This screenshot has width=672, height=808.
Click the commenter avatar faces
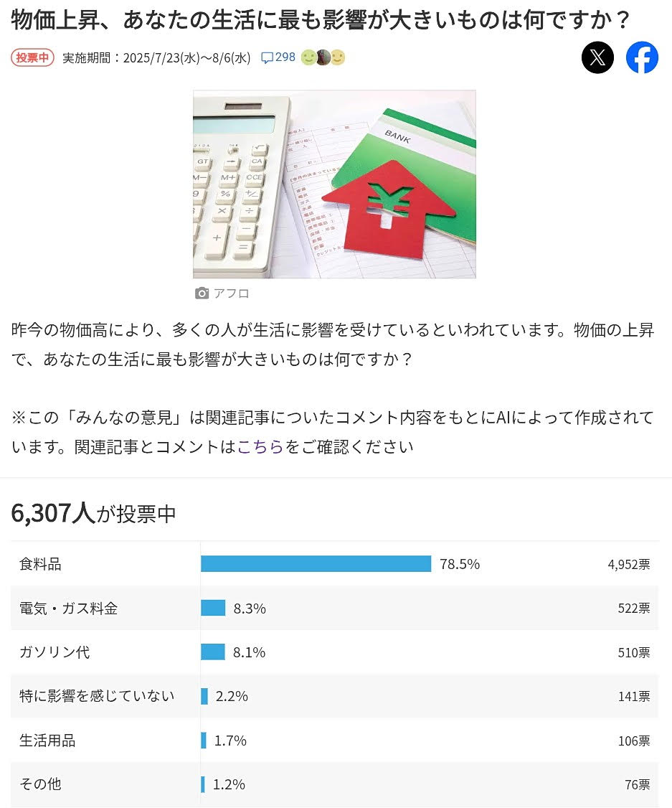pos(323,57)
